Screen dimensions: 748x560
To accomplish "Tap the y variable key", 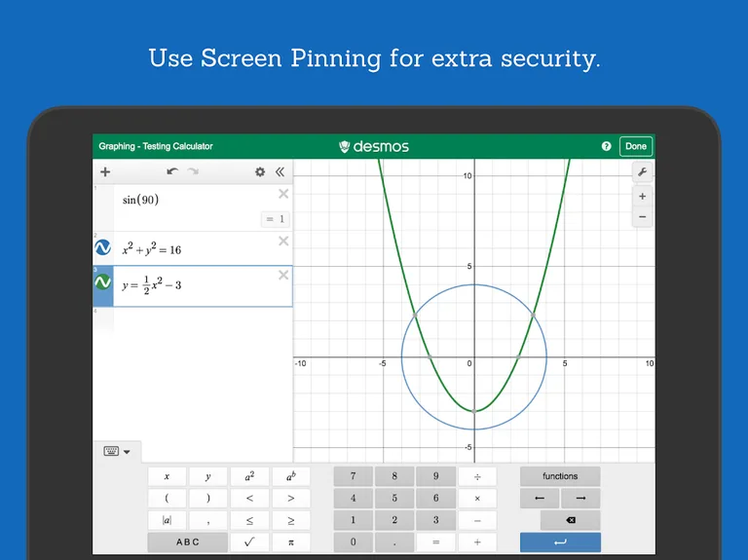I will click(x=208, y=476).
